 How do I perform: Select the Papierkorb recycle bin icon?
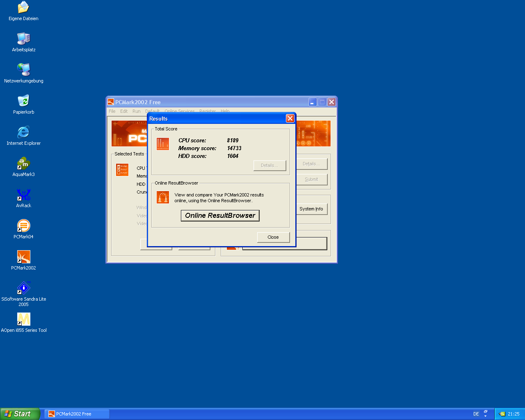click(x=23, y=105)
